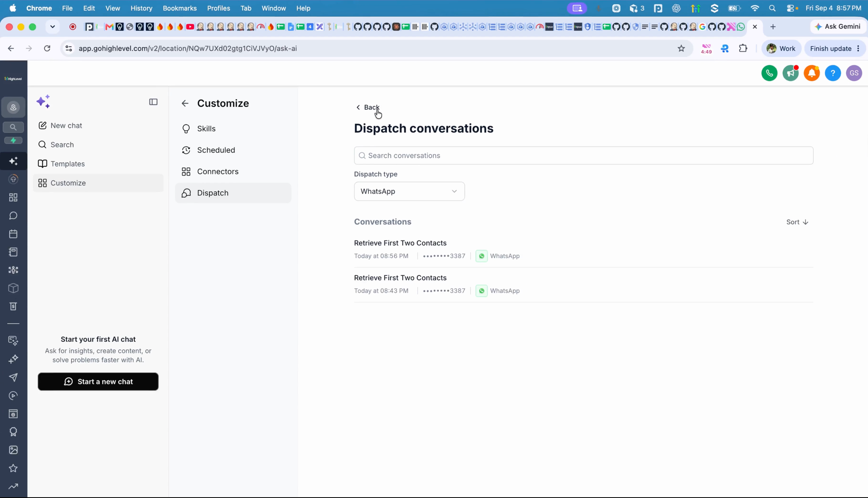This screenshot has height=498, width=868.
Task: Select Connectors in the Customize menu
Action: tap(233, 171)
